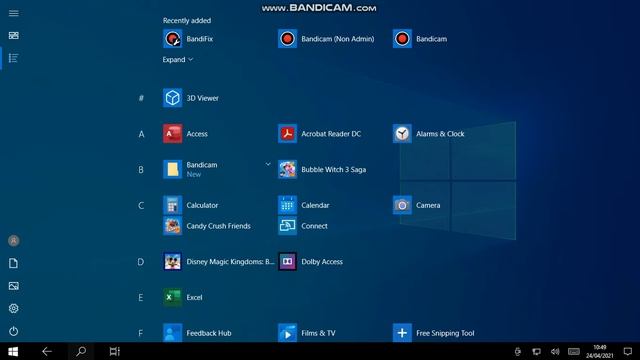This screenshot has height=360, width=640.
Task: Open Feedback Hub icon
Action: [x=173, y=333]
